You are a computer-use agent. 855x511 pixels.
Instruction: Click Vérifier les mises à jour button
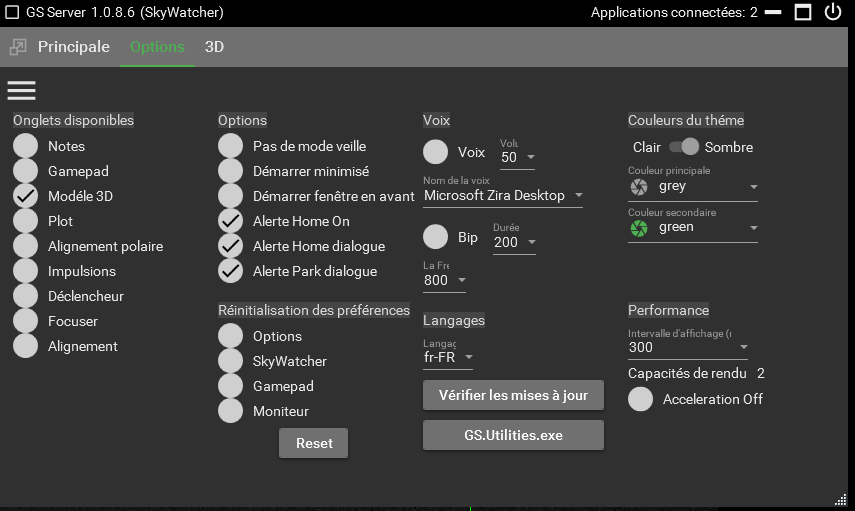[513, 395]
